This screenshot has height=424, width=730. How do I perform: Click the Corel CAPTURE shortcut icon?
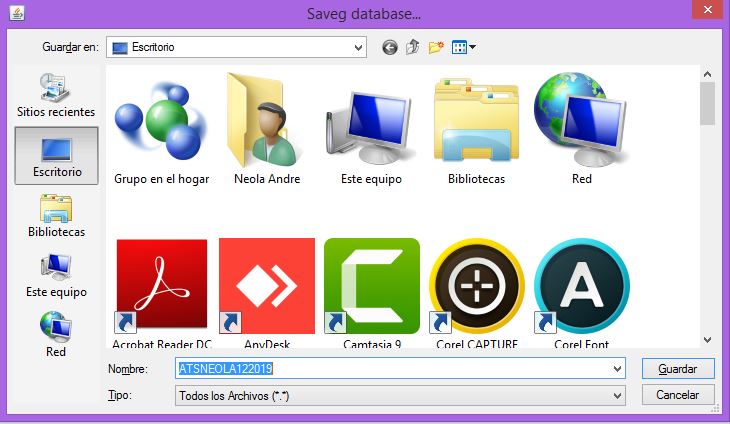pyautogui.click(x=476, y=286)
